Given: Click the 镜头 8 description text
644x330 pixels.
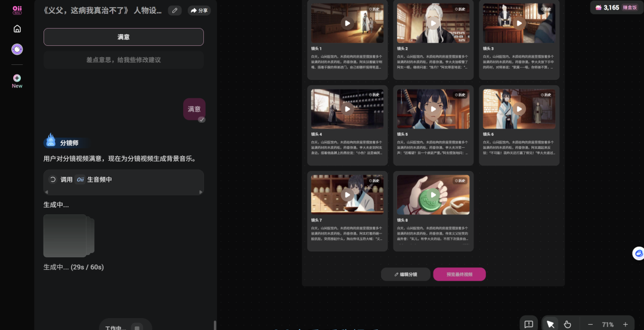Looking at the screenshot, I should [433, 233].
